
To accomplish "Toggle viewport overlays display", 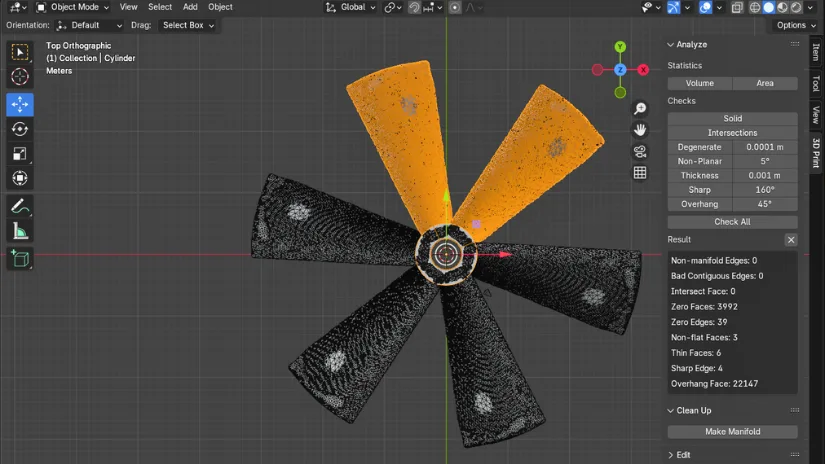I will coord(706,7).
